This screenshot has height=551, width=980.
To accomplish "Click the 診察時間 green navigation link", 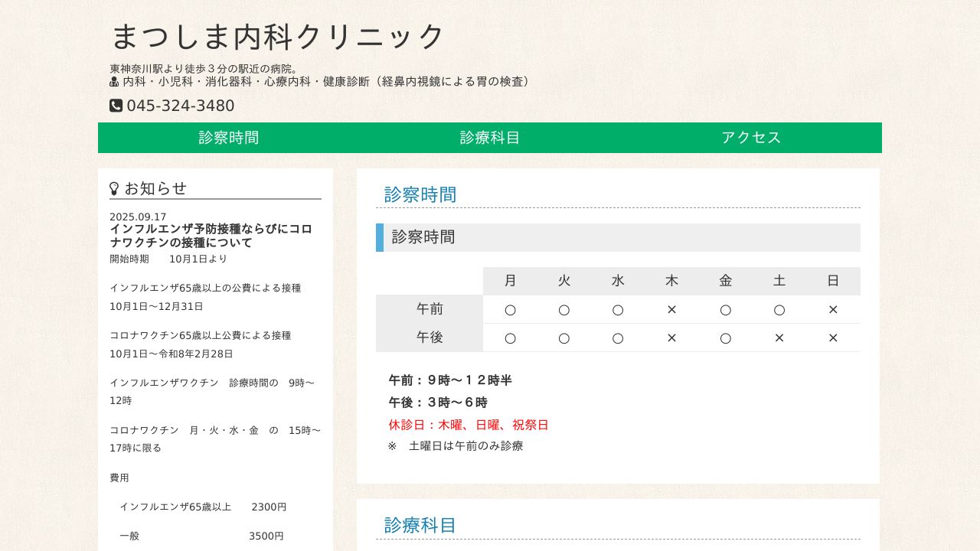I will (x=228, y=138).
